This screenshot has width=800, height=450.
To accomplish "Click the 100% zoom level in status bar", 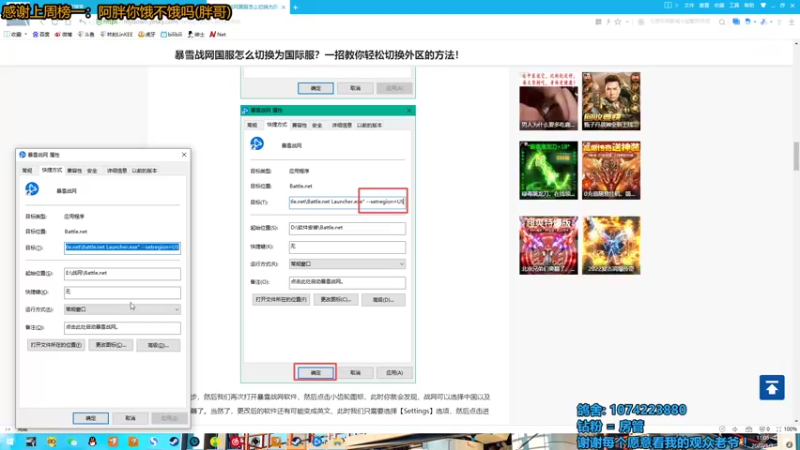I will 790,429.
